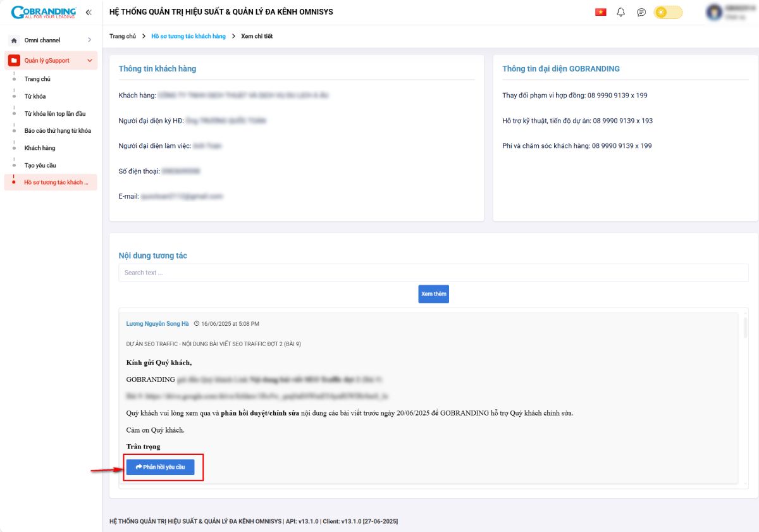
Task: Click the red gSupport folder icon
Action: [14, 61]
